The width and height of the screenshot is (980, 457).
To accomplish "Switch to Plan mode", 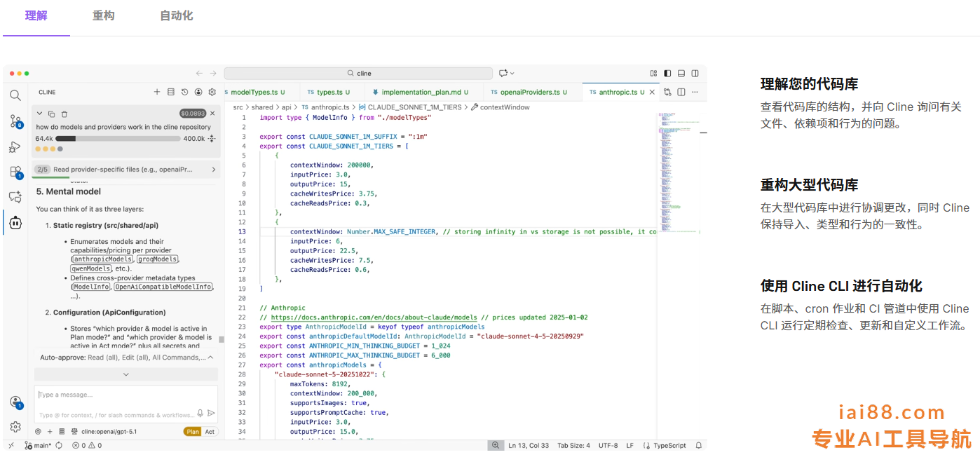I will pos(192,432).
